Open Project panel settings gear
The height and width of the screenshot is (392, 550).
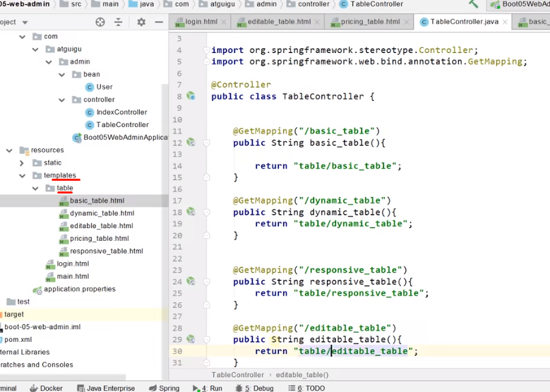point(141,22)
